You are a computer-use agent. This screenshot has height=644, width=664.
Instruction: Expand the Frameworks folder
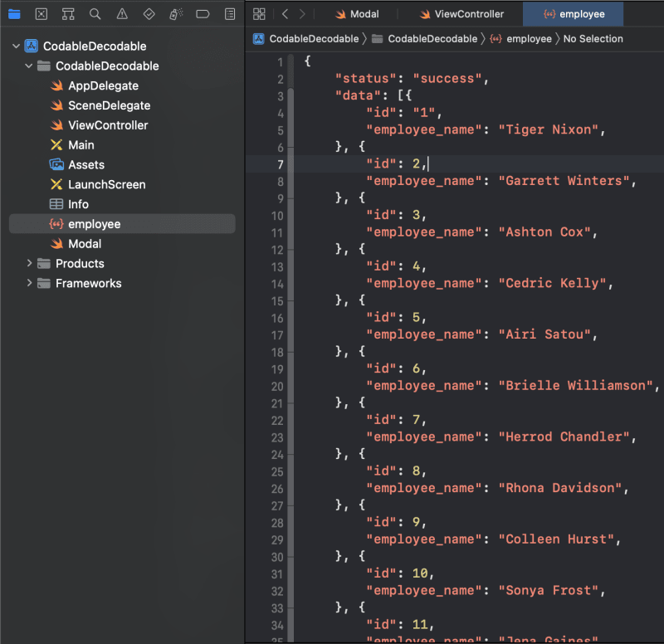click(29, 283)
